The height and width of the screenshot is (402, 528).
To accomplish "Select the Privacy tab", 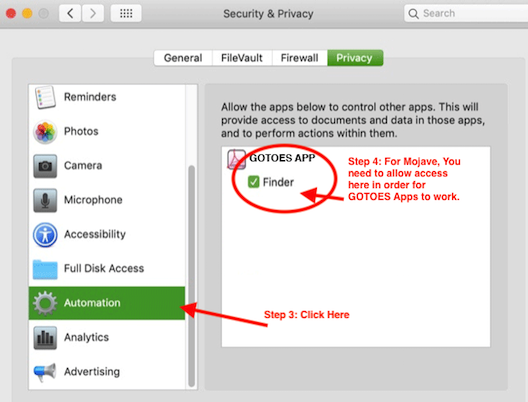I will click(355, 58).
